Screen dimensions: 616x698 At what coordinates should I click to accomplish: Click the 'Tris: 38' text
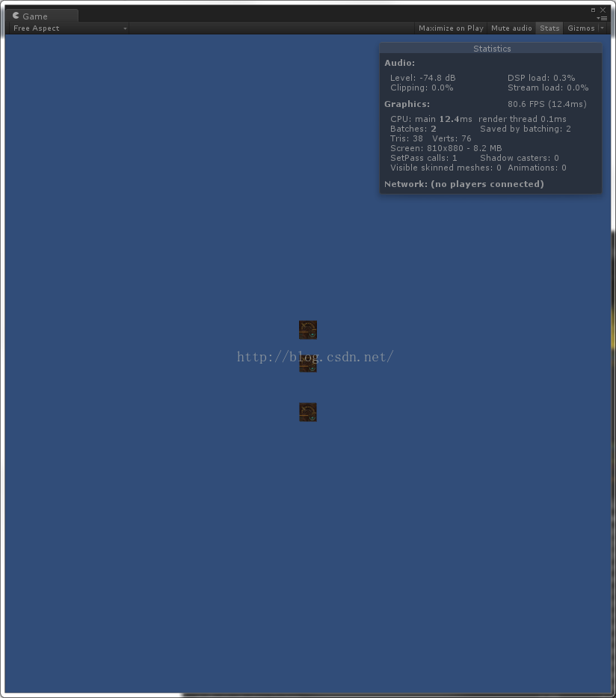click(x=407, y=138)
